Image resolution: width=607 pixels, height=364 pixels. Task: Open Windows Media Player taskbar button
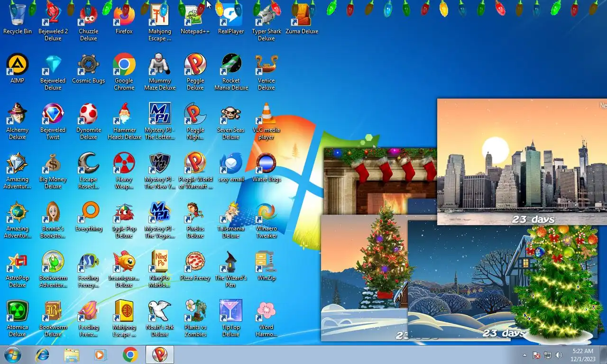pyautogui.click(x=101, y=355)
